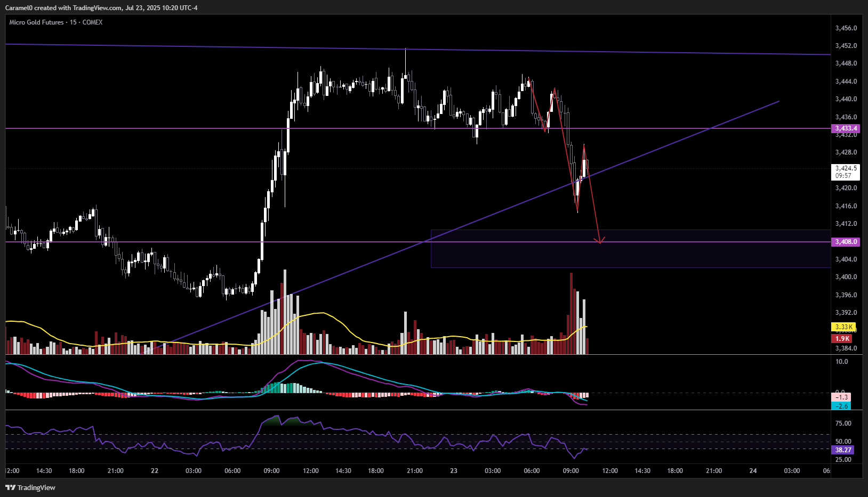The width and height of the screenshot is (868, 497).
Task: Click the date label 22 on time axis
Action: click(155, 471)
